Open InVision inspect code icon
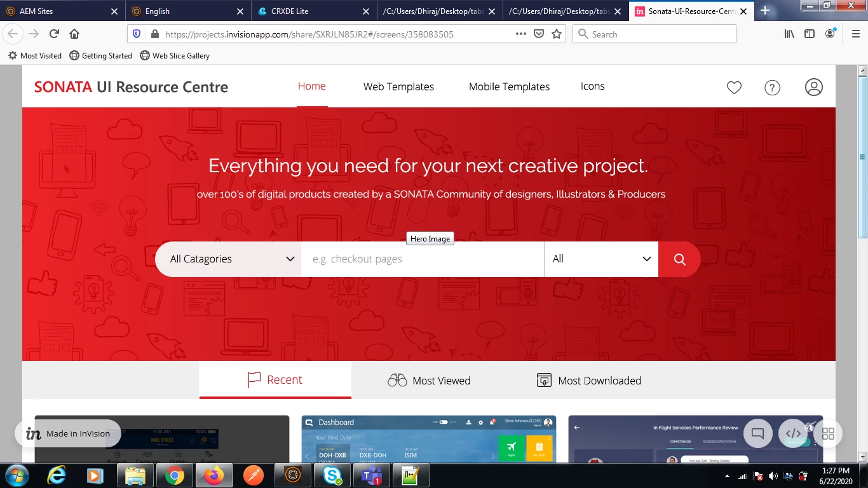The height and width of the screenshot is (488, 868). click(793, 434)
